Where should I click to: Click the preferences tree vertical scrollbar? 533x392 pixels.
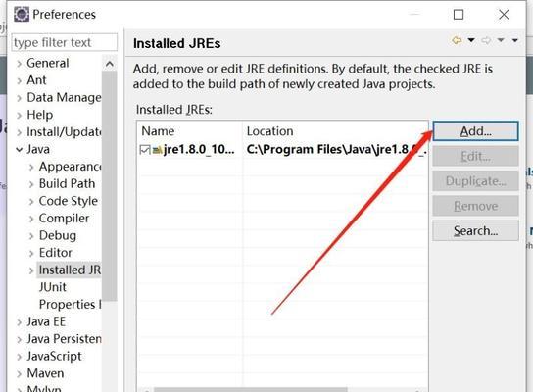pos(110,185)
